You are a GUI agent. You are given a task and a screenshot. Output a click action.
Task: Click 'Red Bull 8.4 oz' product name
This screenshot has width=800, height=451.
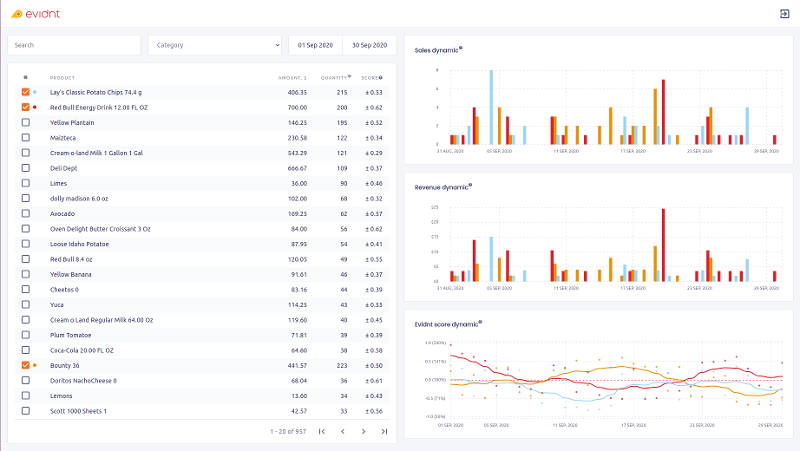71,259
